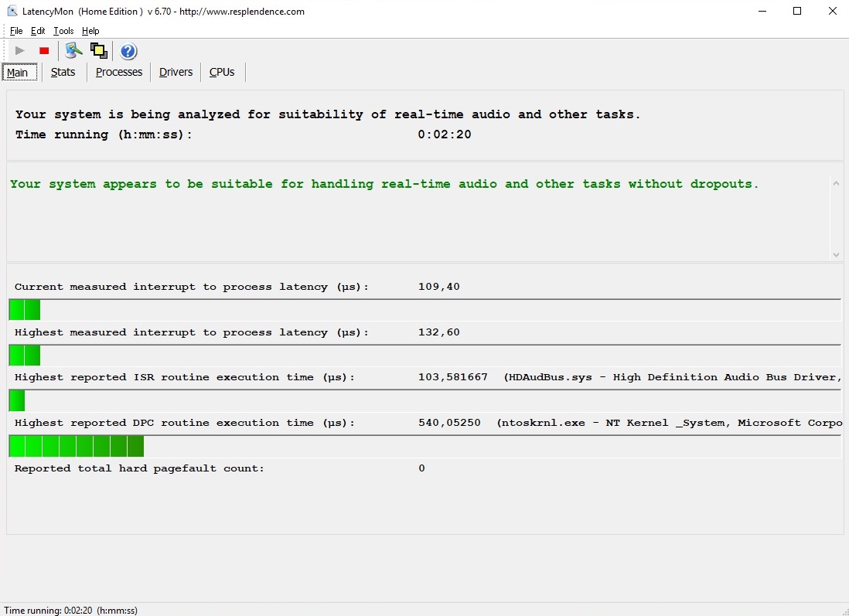Click the highest interrupt latency green bar
The image size is (849, 616).
click(25, 356)
